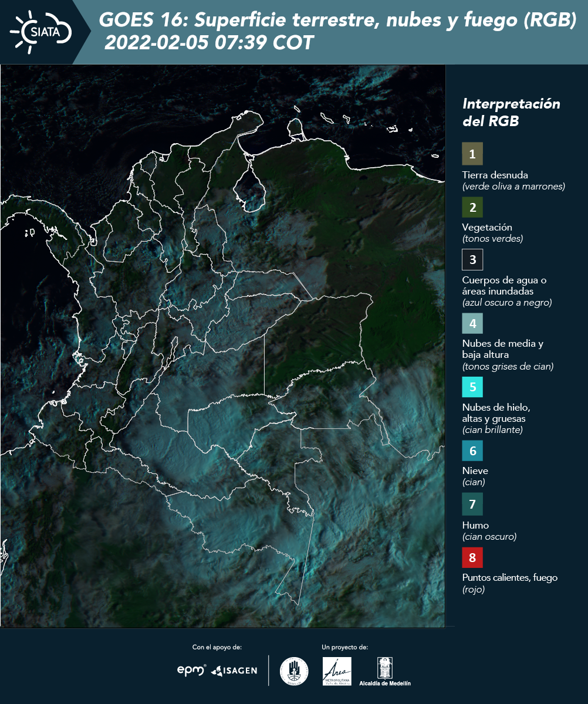
Task: Click the Área Metropolitana logo
Action: [x=337, y=671]
